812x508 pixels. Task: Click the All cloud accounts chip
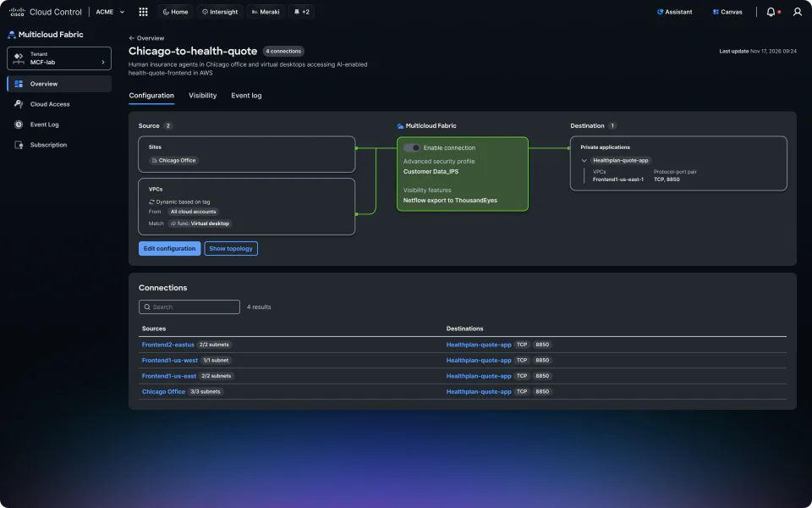click(193, 212)
